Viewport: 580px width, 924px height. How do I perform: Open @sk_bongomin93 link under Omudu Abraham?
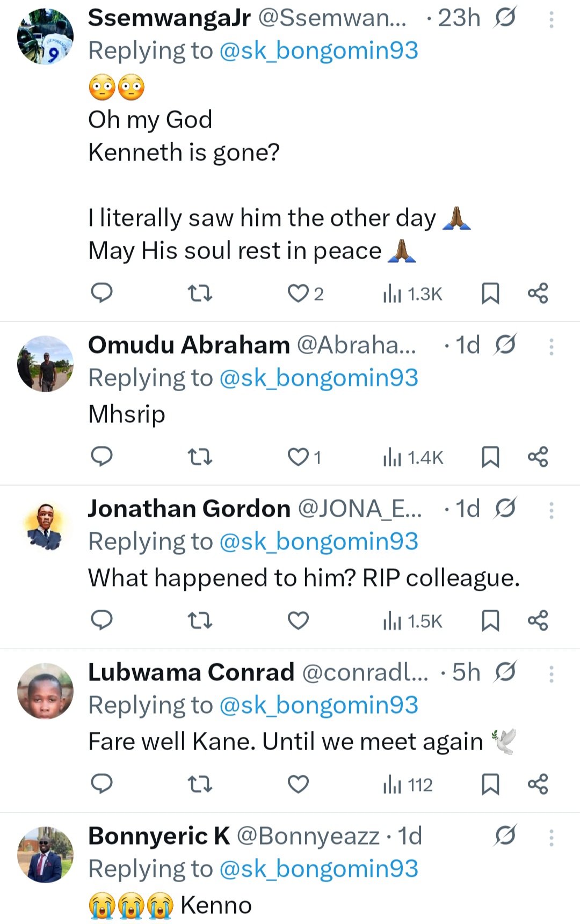click(318, 378)
